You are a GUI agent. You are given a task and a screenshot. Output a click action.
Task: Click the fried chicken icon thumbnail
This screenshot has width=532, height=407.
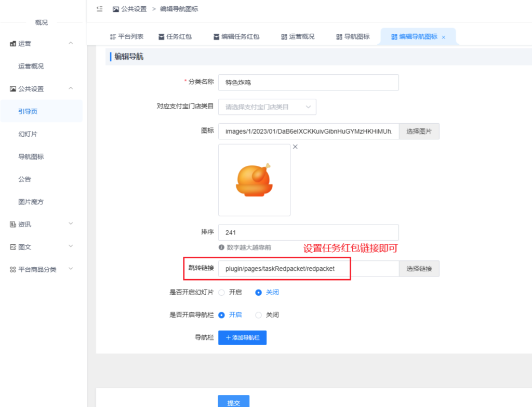254,180
